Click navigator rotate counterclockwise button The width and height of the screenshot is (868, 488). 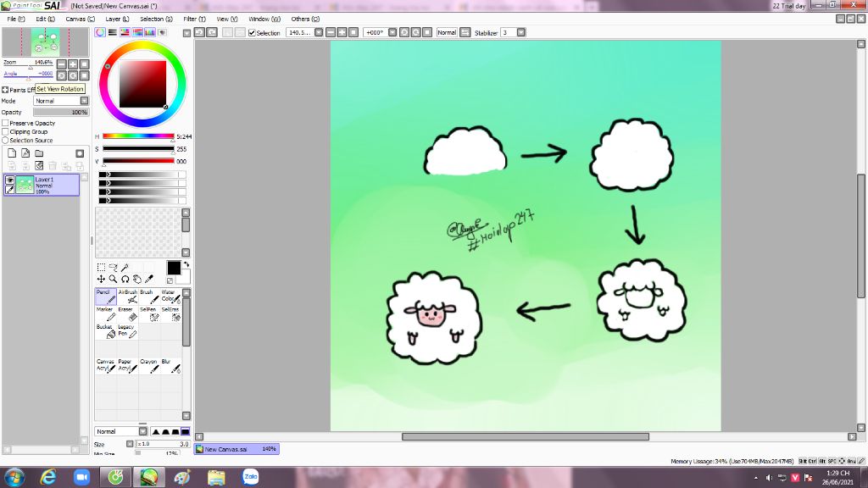[61, 75]
